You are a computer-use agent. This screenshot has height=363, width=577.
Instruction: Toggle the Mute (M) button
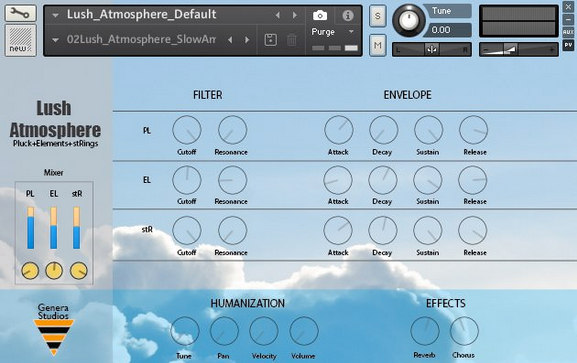tap(378, 45)
